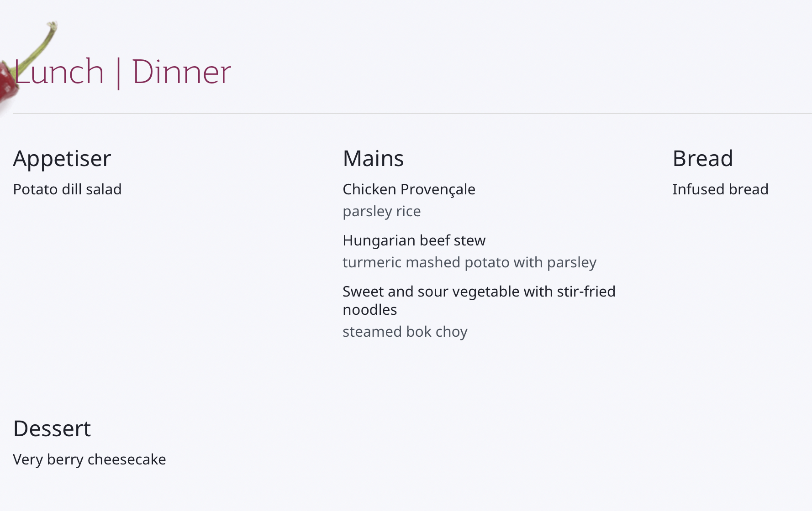The image size is (812, 511).
Task: Click the horizontal divider under the title
Action: 412,114
